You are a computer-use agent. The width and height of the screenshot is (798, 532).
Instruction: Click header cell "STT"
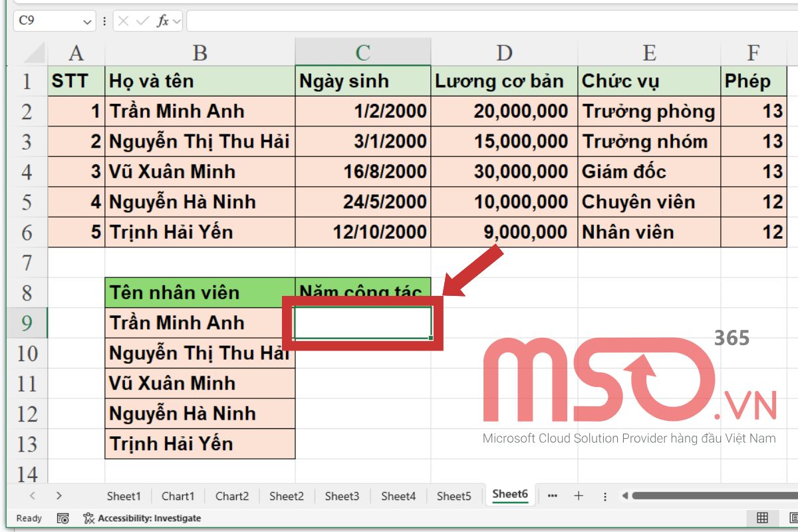coord(76,81)
